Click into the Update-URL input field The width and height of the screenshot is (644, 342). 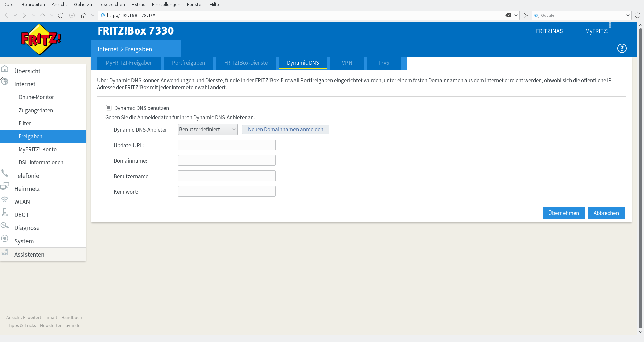click(227, 145)
